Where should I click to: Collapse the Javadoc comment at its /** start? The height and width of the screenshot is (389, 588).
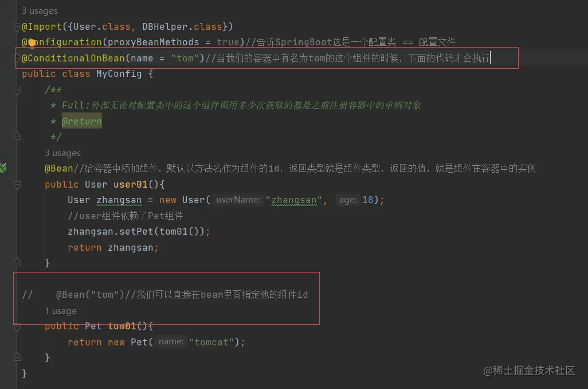click(x=17, y=90)
